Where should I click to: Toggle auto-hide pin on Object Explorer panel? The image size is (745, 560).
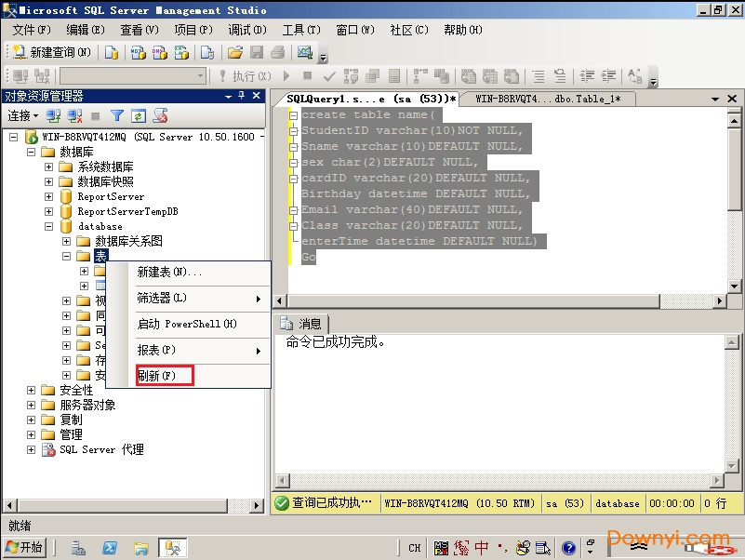(x=242, y=96)
